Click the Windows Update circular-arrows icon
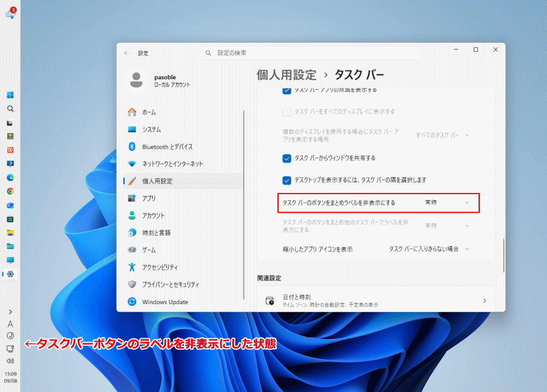Viewport: 547px width, 392px height. click(x=132, y=302)
